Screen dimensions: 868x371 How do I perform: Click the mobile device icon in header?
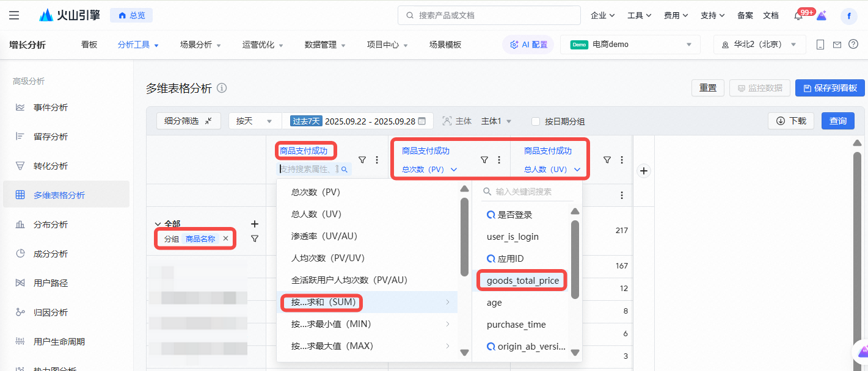pyautogui.click(x=820, y=45)
